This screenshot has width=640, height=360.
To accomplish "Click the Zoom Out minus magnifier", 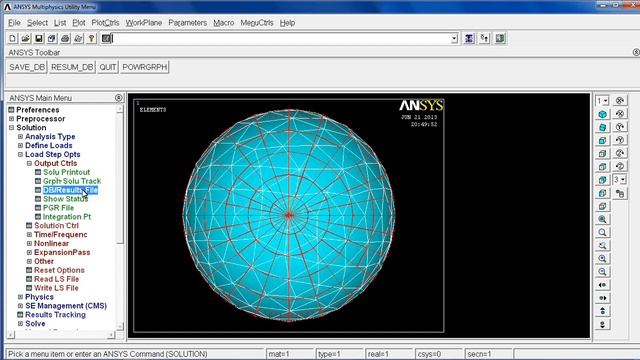I will tap(602, 271).
